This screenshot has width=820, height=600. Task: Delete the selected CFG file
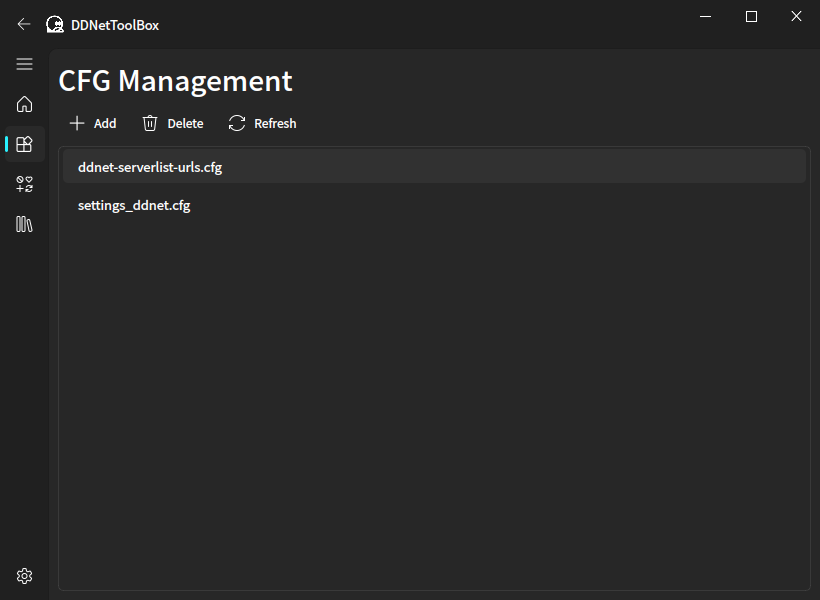click(173, 123)
